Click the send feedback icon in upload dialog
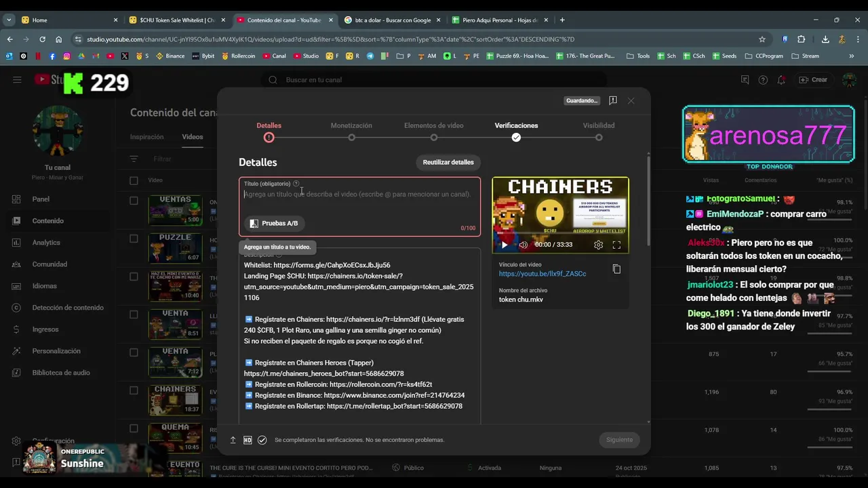 tap(613, 100)
